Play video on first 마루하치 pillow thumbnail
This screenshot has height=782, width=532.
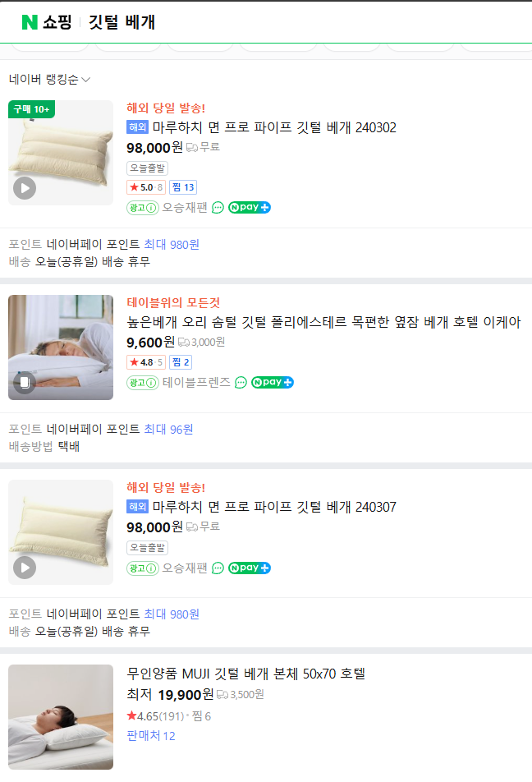coord(24,187)
